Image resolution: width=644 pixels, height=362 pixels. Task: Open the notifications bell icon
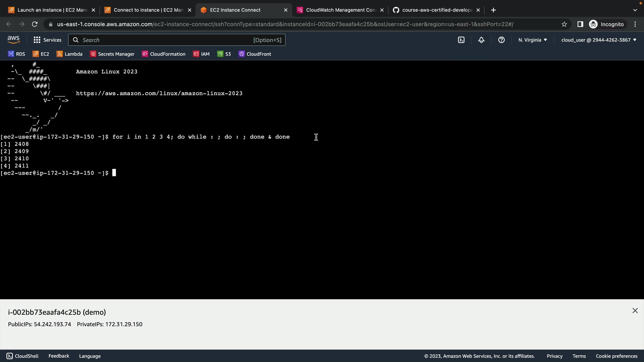pos(481,40)
